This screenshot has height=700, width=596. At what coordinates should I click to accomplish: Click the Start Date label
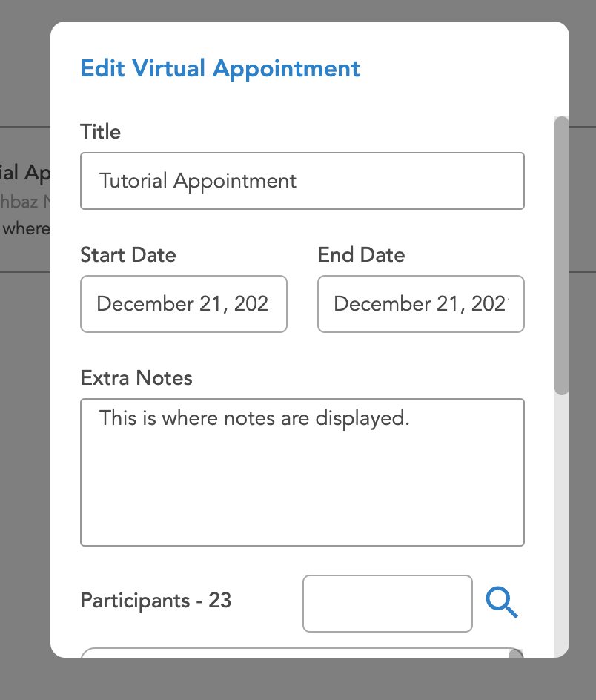[x=128, y=255]
